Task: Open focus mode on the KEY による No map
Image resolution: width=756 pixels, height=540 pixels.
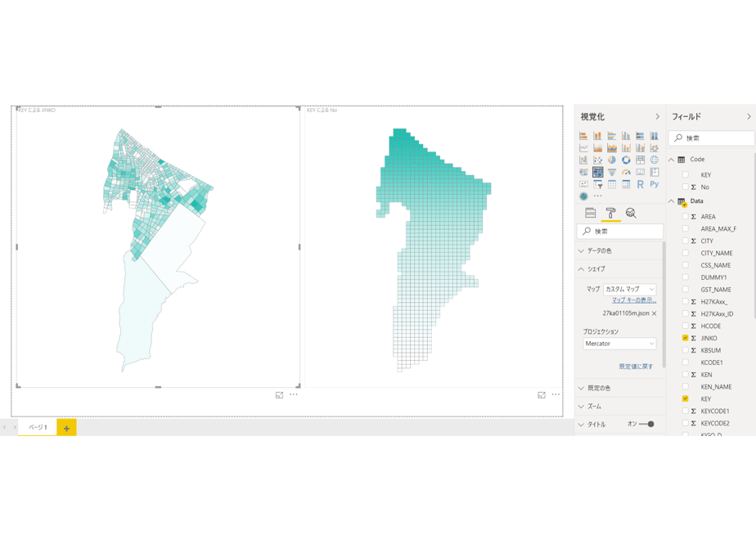Action: (542, 395)
